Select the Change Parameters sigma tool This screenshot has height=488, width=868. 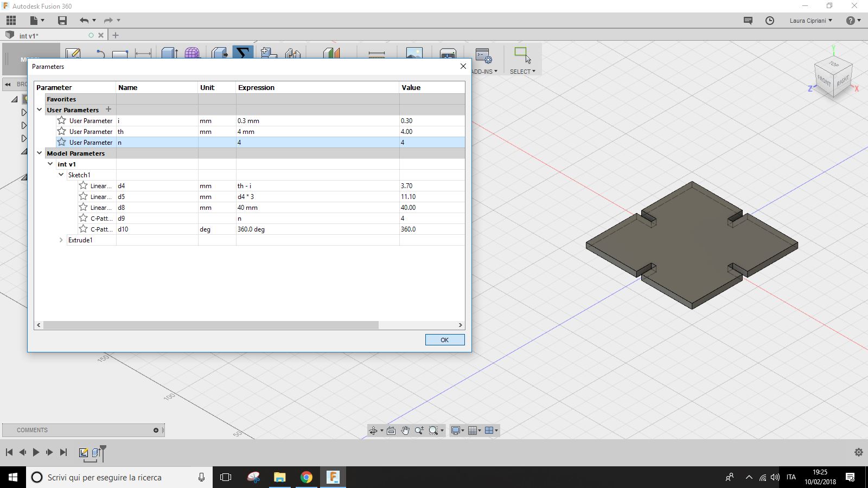243,53
